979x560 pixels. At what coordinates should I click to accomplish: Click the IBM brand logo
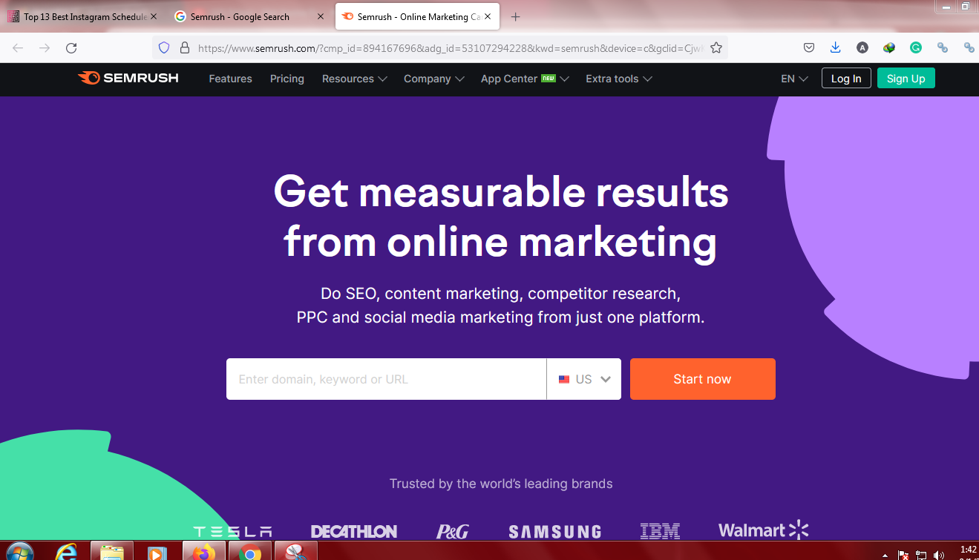click(x=660, y=531)
